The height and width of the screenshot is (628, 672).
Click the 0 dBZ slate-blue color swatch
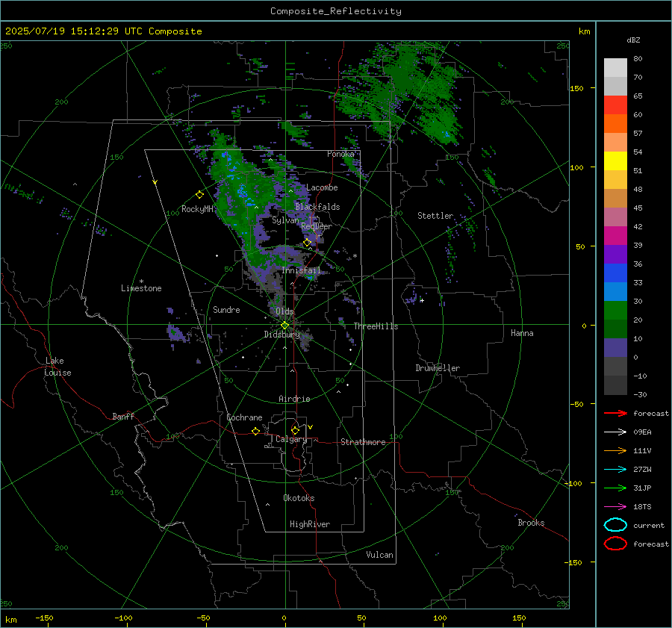tap(615, 348)
